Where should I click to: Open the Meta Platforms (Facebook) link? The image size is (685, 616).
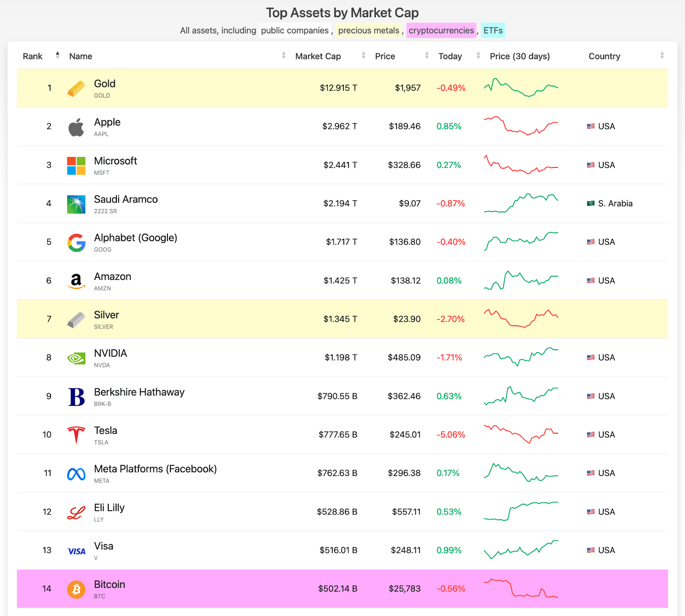tap(155, 469)
